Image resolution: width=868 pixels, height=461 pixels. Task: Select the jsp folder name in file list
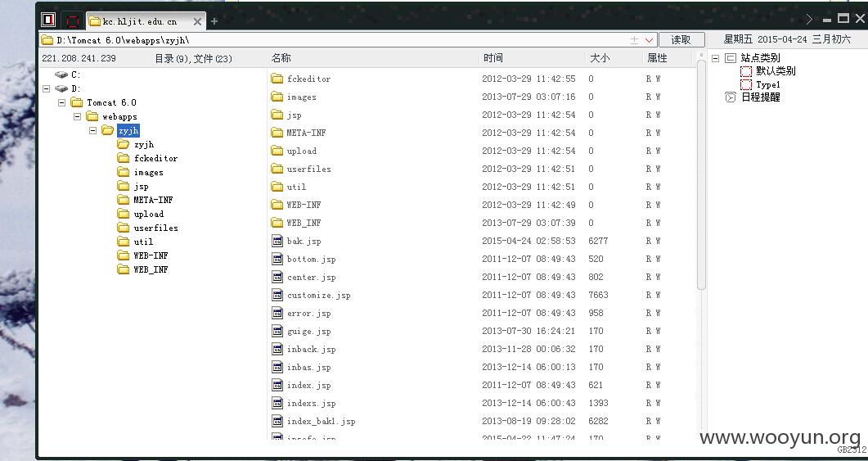click(x=294, y=115)
